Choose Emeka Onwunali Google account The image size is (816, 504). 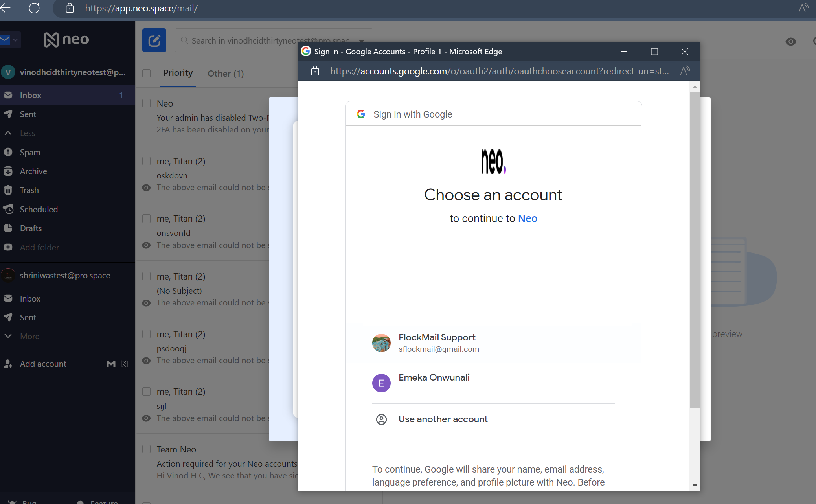click(x=493, y=383)
